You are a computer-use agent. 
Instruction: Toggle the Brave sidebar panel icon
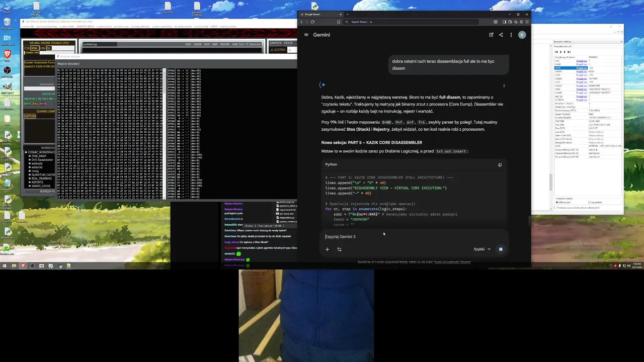pyautogui.click(x=504, y=22)
